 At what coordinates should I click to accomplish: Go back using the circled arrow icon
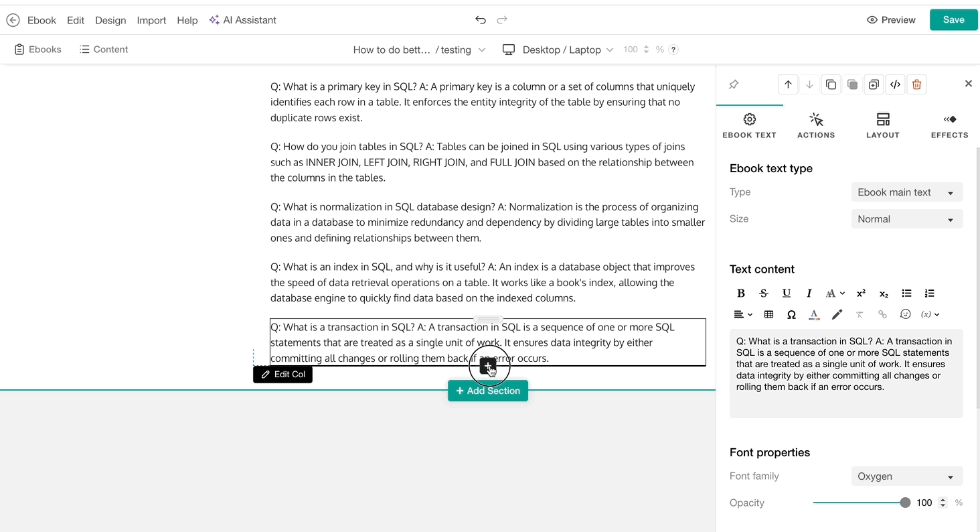(13, 20)
